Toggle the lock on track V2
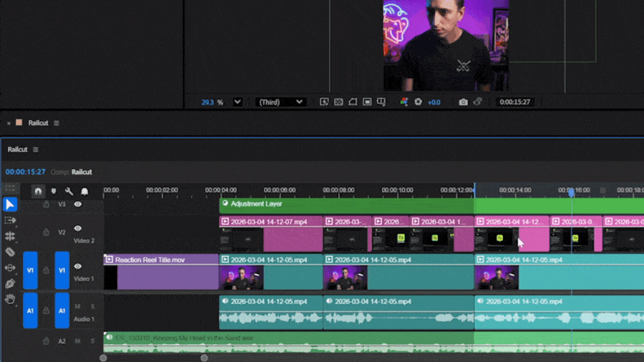The height and width of the screenshot is (362, 644). [x=46, y=233]
